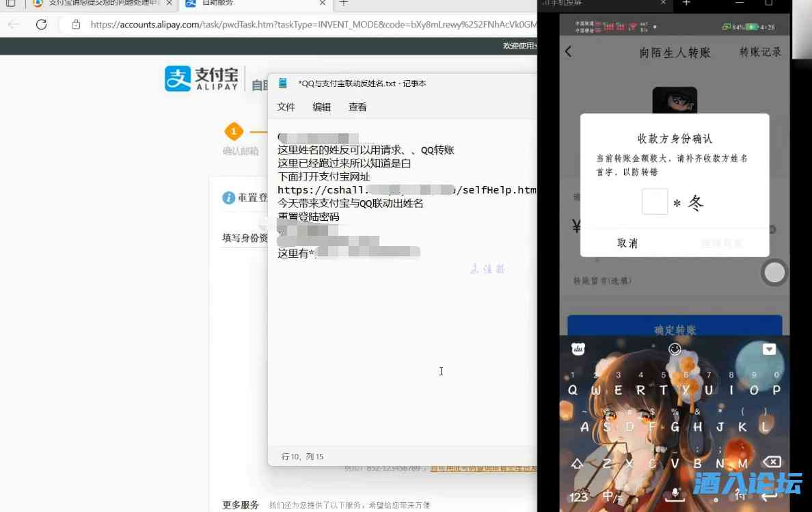Tap the greyed confirm button in dialog

click(x=721, y=243)
